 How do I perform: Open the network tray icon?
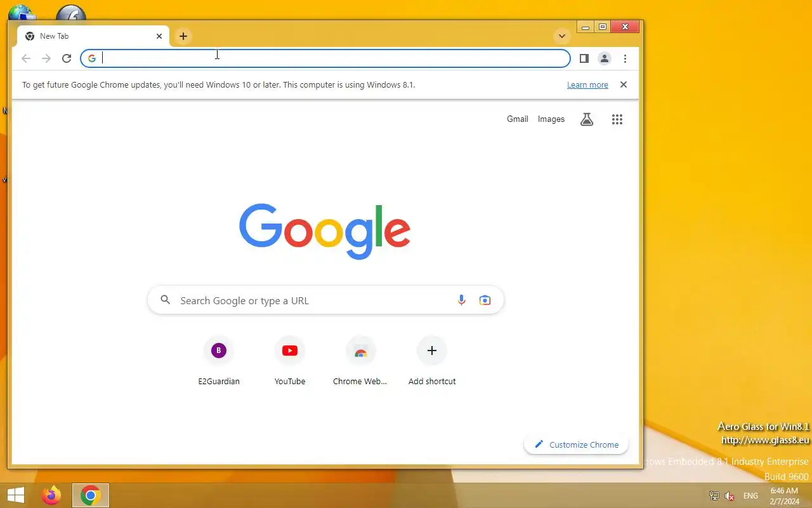tap(714, 496)
